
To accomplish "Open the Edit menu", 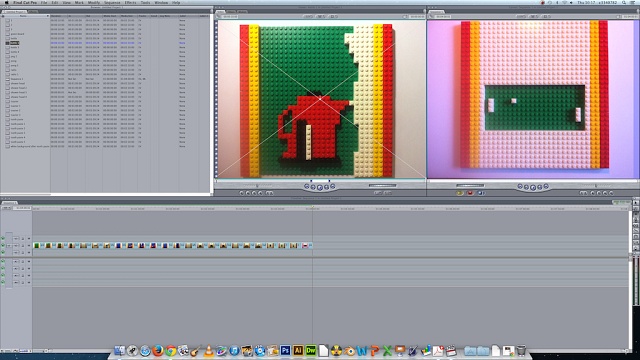I will (55, 2).
